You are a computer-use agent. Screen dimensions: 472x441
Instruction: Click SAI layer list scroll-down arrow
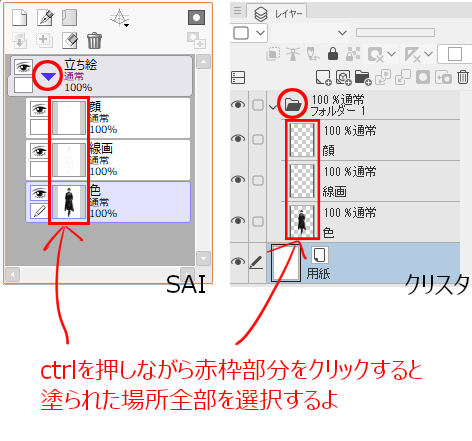[x=203, y=258]
